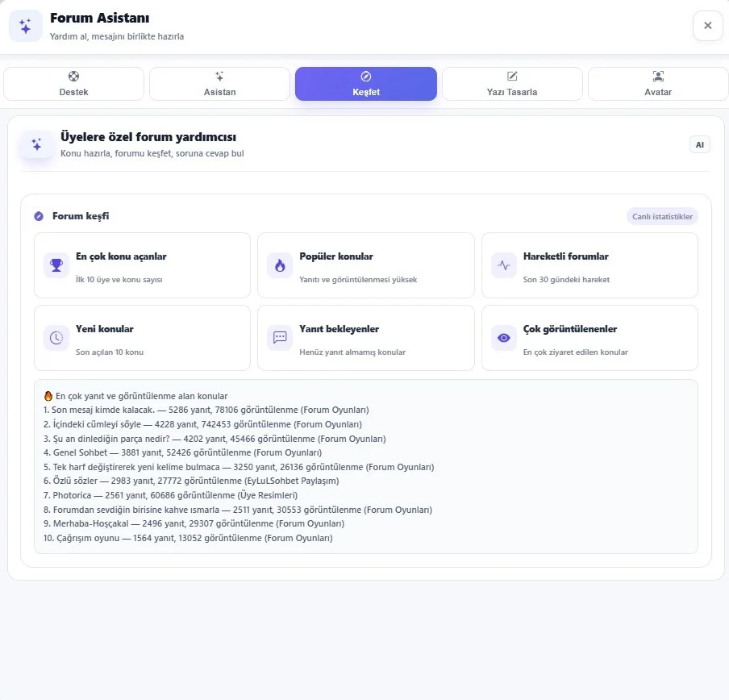Click the clock icon for Yeni konular

click(56, 338)
